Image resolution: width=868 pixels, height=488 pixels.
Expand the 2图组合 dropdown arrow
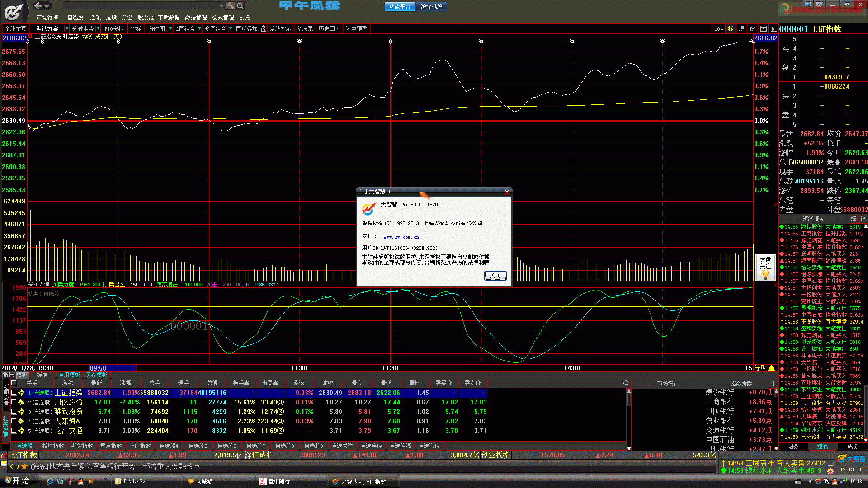point(199,29)
